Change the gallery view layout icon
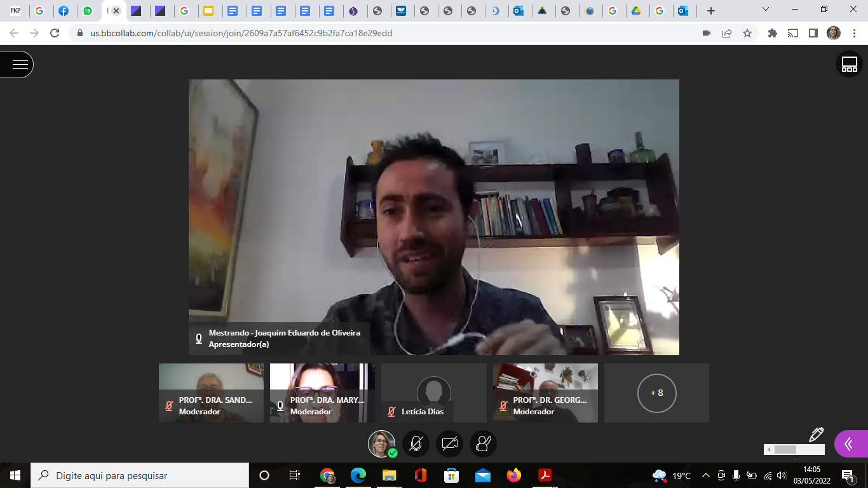This screenshot has height=488, width=868. [x=849, y=64]
